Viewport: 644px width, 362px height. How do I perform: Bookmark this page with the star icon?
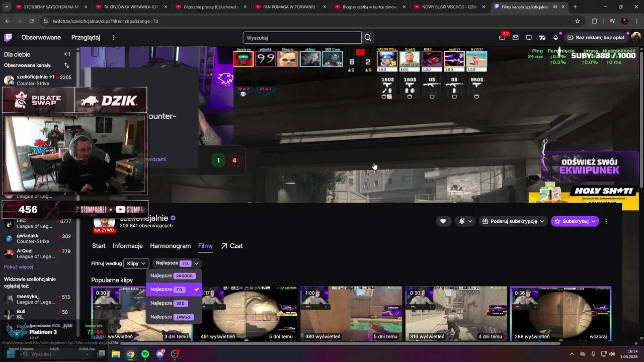(578, 21)
